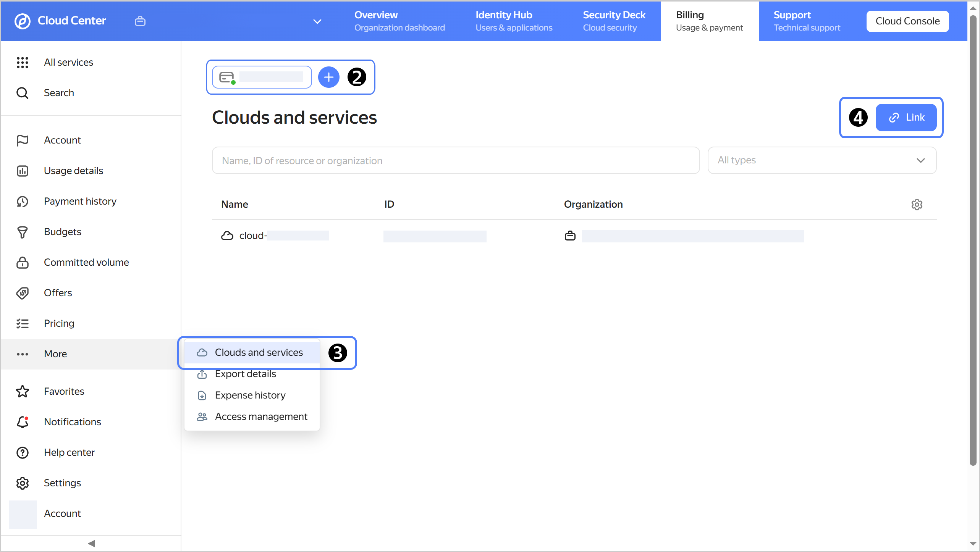Viewport: 980px width, 552px height.
Task: Open Cloud Console button
Action: tap(907, 21)
